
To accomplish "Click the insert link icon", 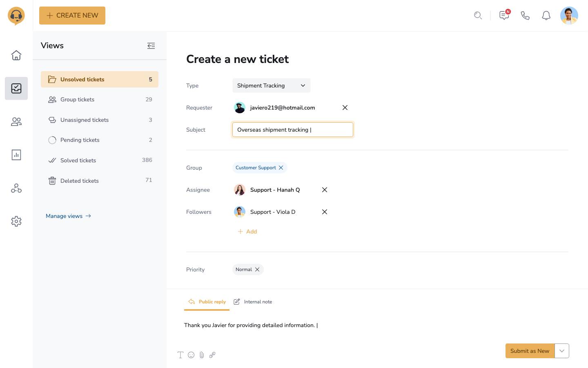I will point(212,355).
